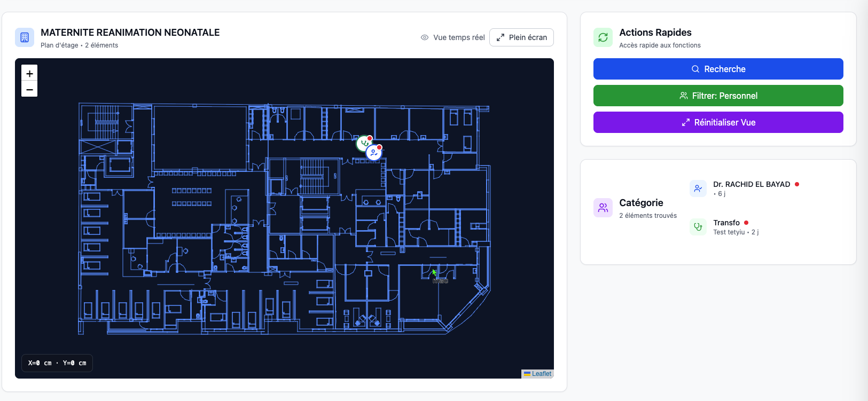Image resolution: width=868 pixels, height=401 pixels.
Task: Toggle the eye icon for Vue temps réel
Action: 425,37
